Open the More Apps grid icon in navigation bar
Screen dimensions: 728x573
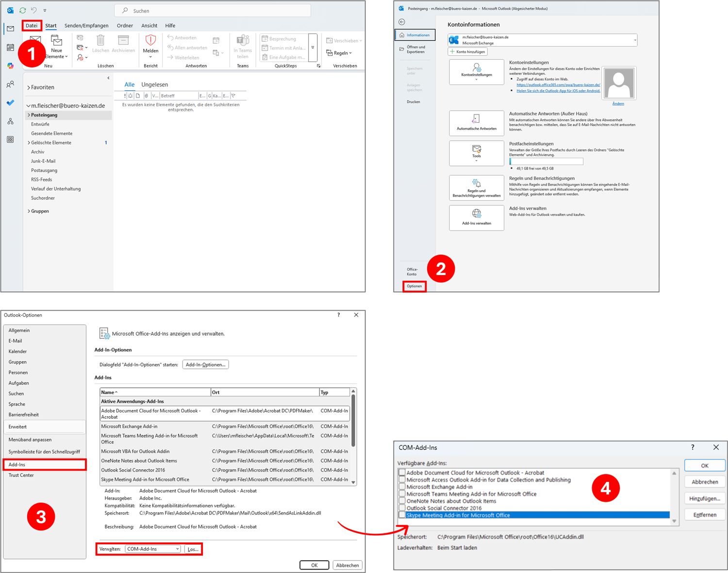pos(10,140)
